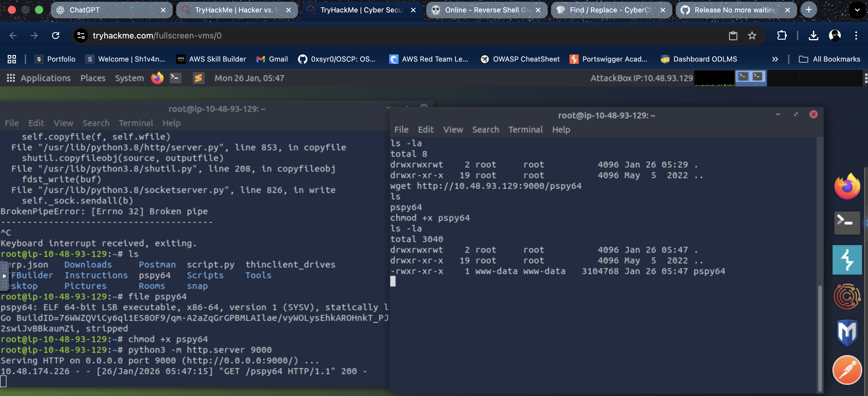Image resolution: width=868 pixels, height=396 pixels.
Task: Open Metasploit icon in the right dock
Action: coord(847,332)
